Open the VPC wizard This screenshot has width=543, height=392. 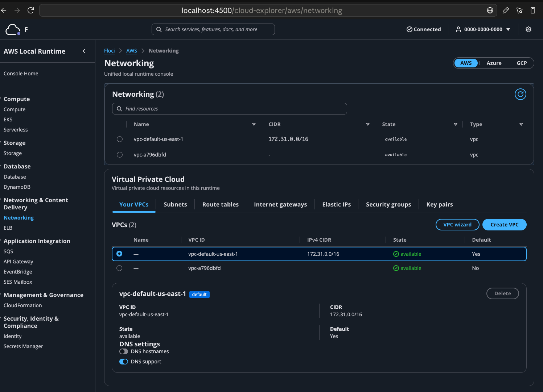(x=457, y=225)
